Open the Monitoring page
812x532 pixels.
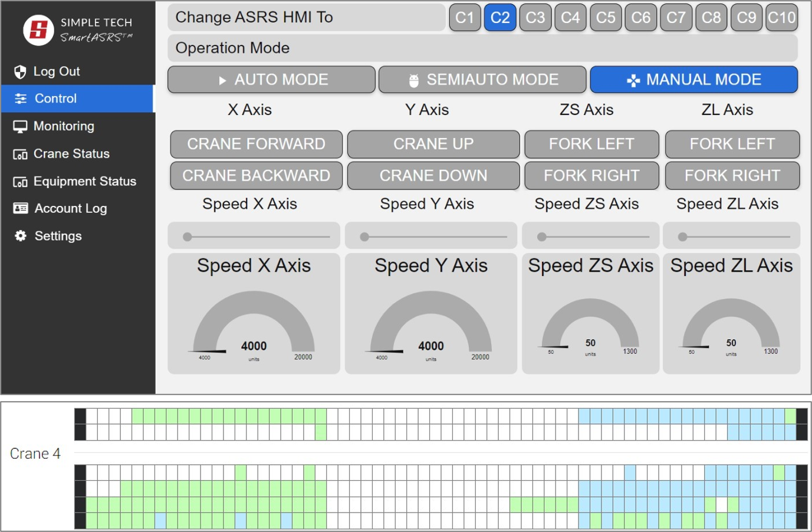pyautogui.click(x=78, y=126)
